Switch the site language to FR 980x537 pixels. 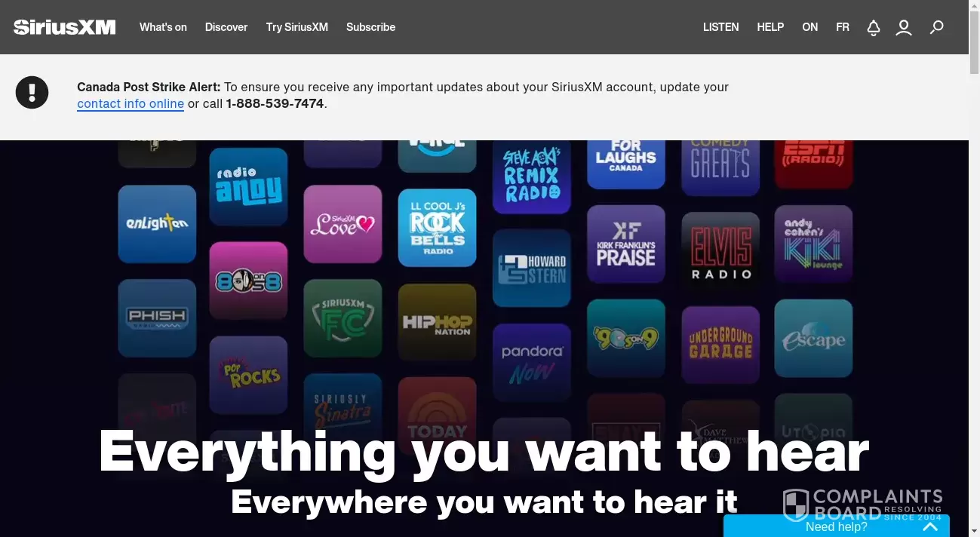tap(842, 27)
